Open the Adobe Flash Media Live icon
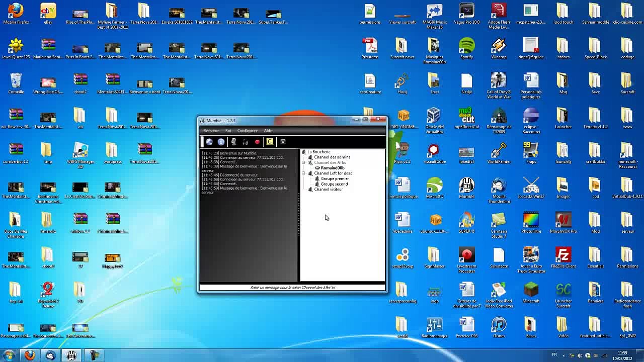644x362 pixels. point(499,16)
